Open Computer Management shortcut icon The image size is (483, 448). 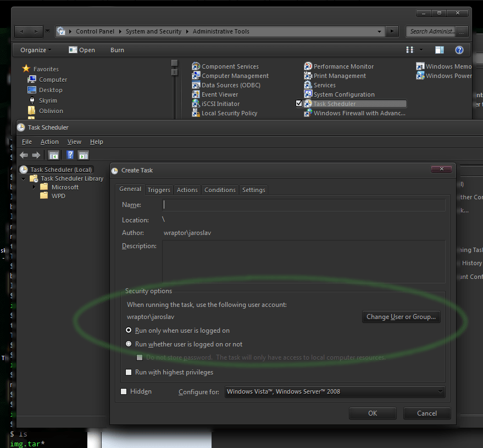click(x=196, y=75)
